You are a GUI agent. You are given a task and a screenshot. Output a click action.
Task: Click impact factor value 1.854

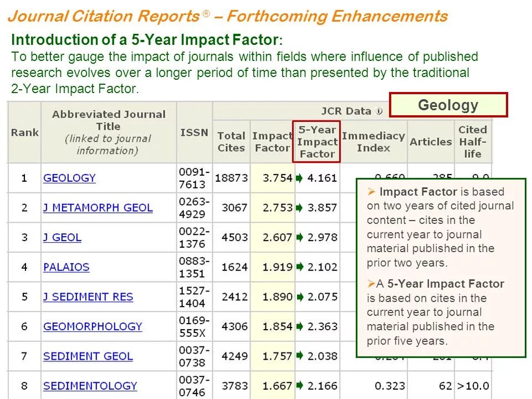(278, 326)
